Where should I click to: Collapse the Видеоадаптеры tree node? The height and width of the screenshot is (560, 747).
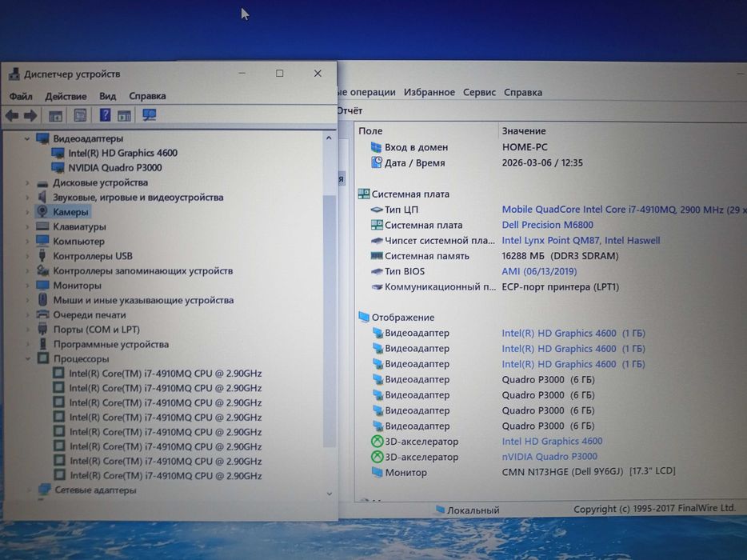(x=26, y=138)
